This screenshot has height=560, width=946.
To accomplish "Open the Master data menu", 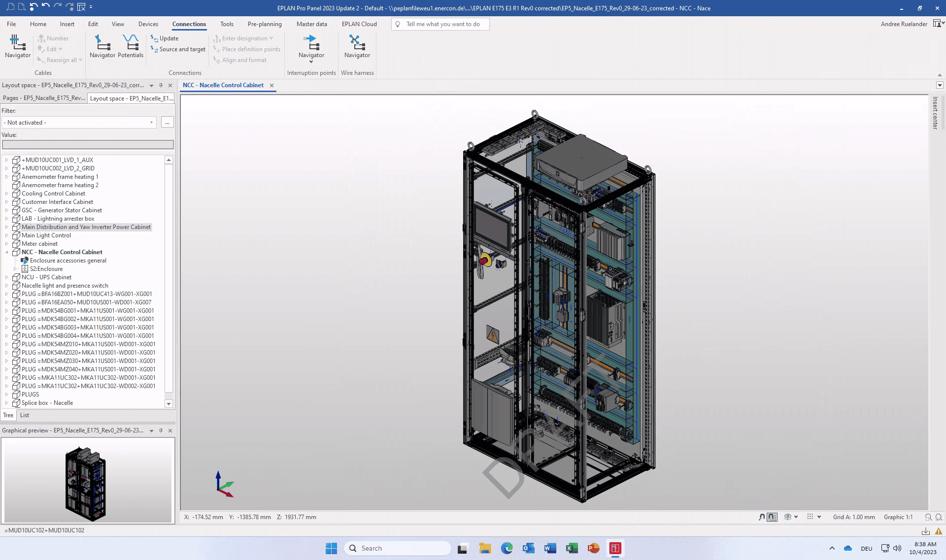I will (x=311, y=24).
